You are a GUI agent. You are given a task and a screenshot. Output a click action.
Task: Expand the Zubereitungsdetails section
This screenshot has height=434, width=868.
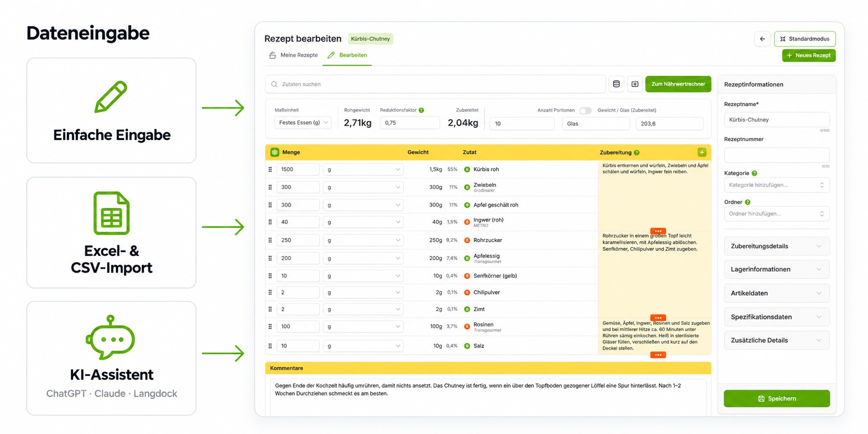coord(777,246)
